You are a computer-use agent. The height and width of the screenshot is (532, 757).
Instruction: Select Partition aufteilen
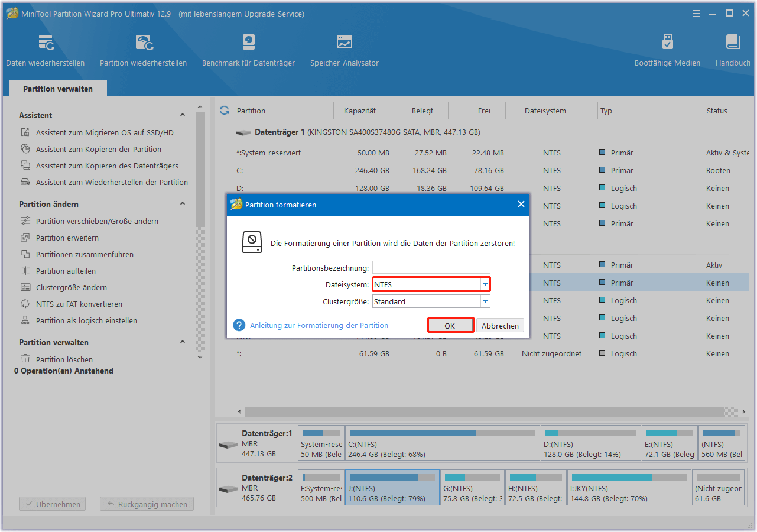(x=66, y=271)
